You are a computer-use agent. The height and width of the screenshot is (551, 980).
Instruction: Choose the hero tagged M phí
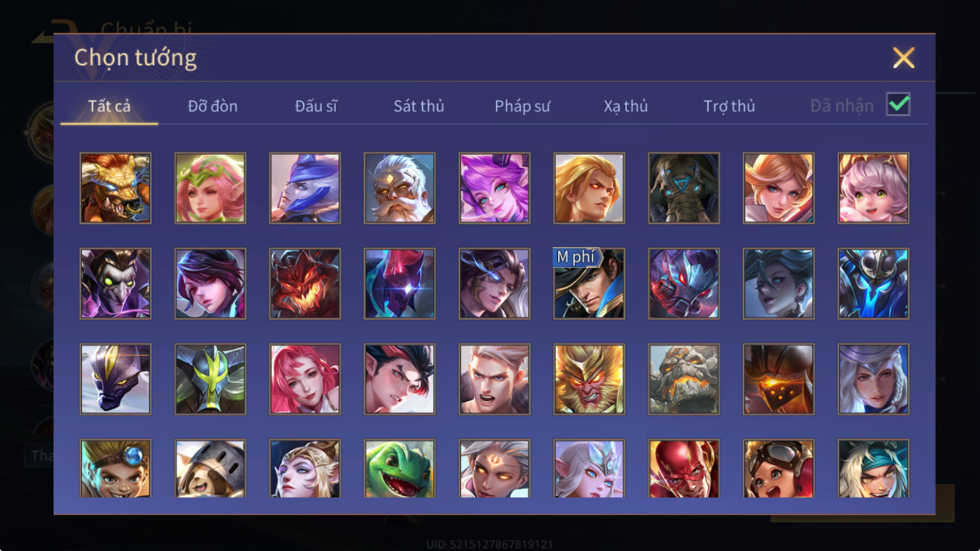tap(589, 283)
